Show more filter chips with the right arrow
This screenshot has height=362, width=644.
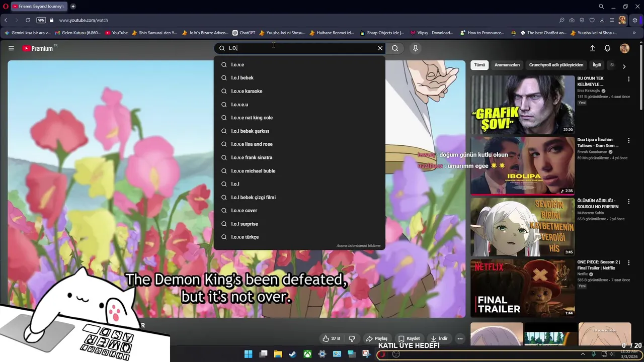624,66
